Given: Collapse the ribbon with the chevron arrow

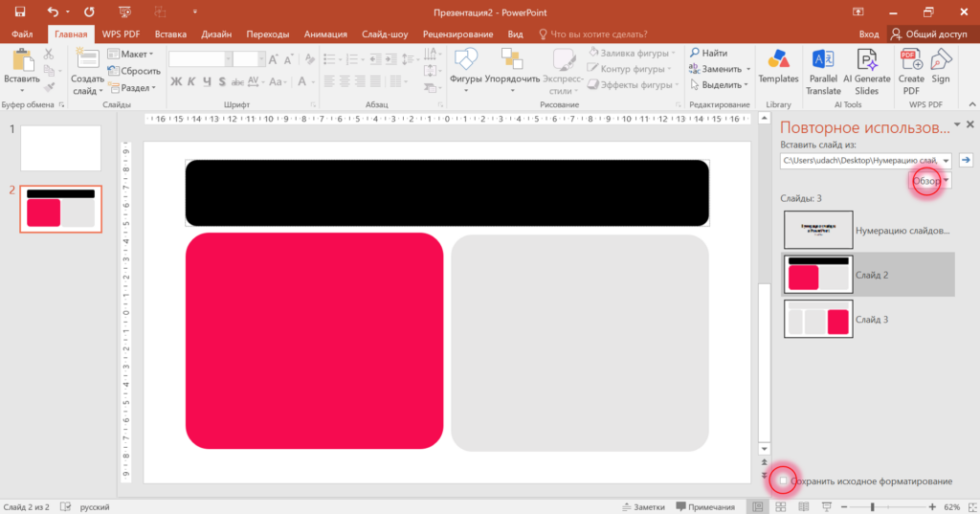Looking at the screenshot, I should point(972,104).
